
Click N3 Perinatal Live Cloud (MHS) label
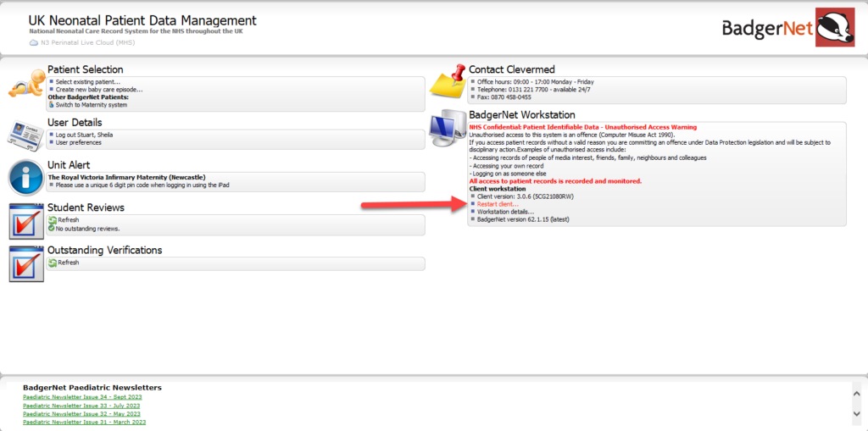tap(87, 42)
